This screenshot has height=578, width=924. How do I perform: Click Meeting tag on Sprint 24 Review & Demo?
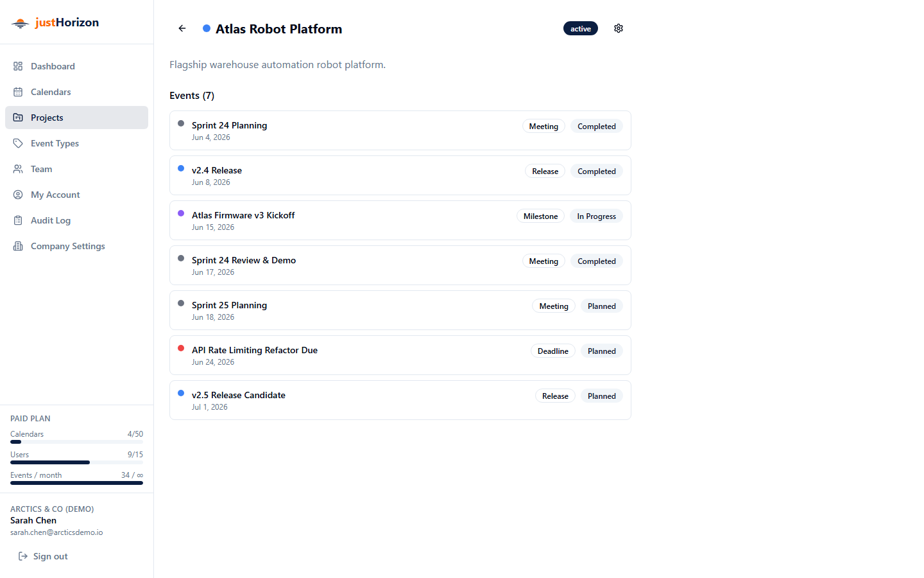pos(543,261)
